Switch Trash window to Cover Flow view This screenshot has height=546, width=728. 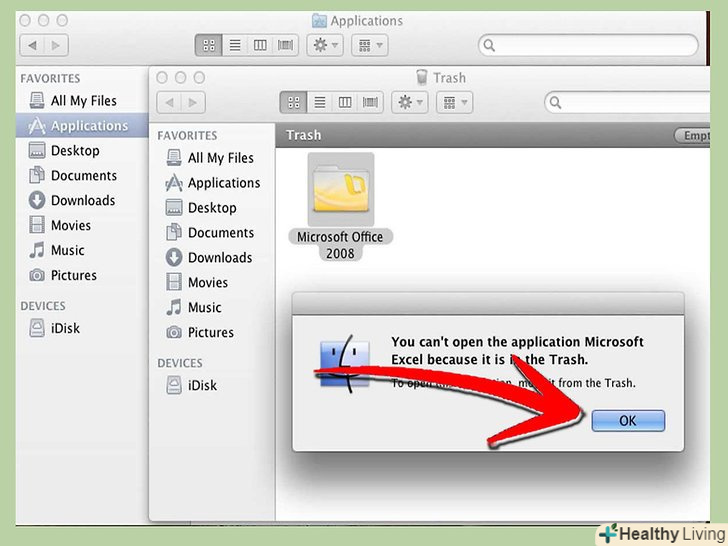pos(370,102)
